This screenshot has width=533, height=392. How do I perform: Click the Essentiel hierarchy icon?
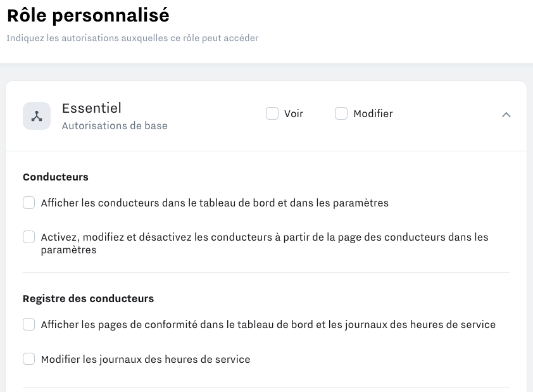coord(37,117)
